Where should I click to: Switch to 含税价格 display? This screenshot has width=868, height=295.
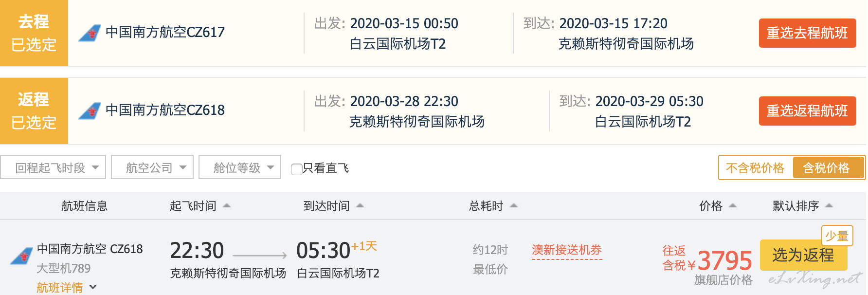tap(826, 168)
